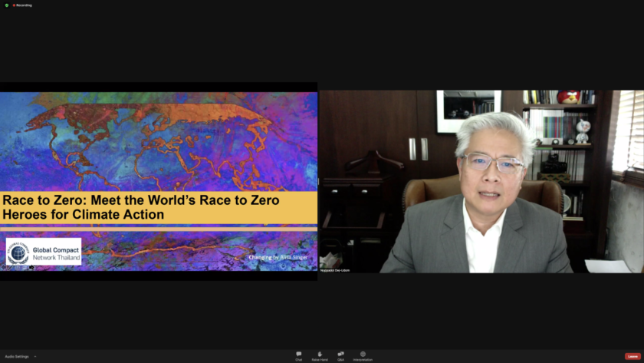Select the speaker's video feed

click(481, 181)
